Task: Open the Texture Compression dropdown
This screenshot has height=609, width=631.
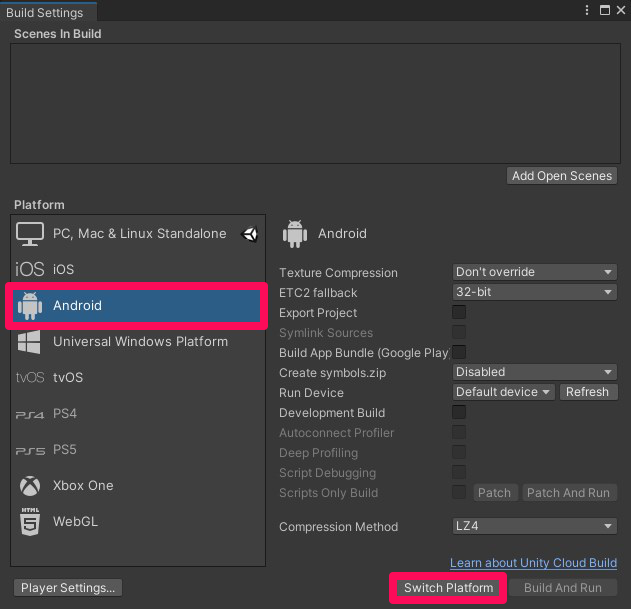Action: [x=534, y=272]
